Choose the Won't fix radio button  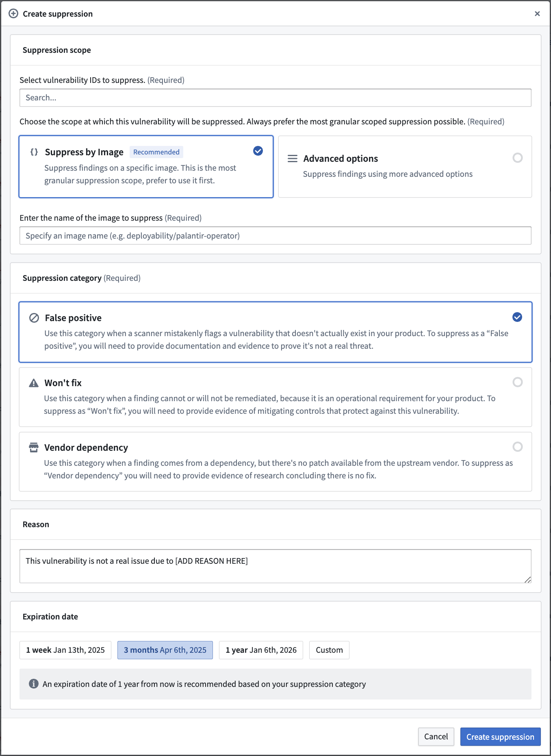[x=518, y=382]
